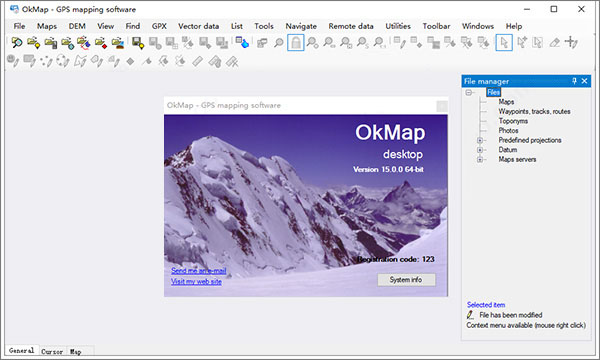Click the folder with magnifier toolbar icon
Viewport: 600px width, 360px height.
(16, 42)
